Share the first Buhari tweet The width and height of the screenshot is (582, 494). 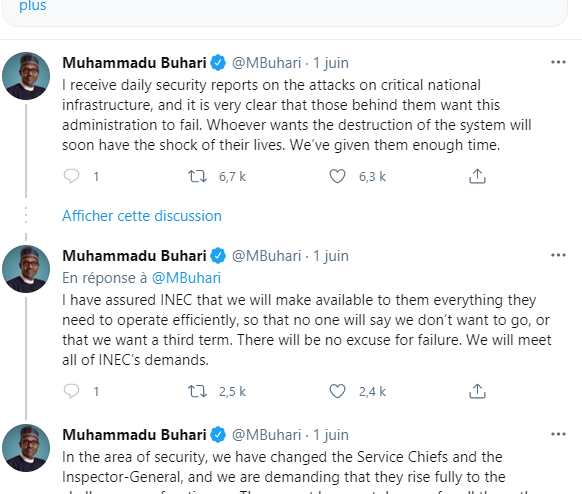[x=477, y=176]
